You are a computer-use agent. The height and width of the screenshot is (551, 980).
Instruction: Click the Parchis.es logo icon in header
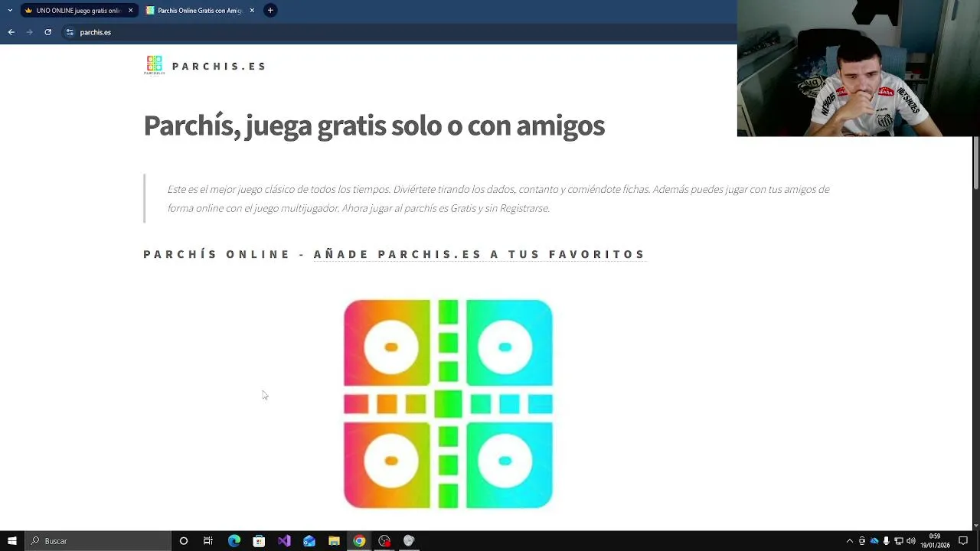click(154, 65)
